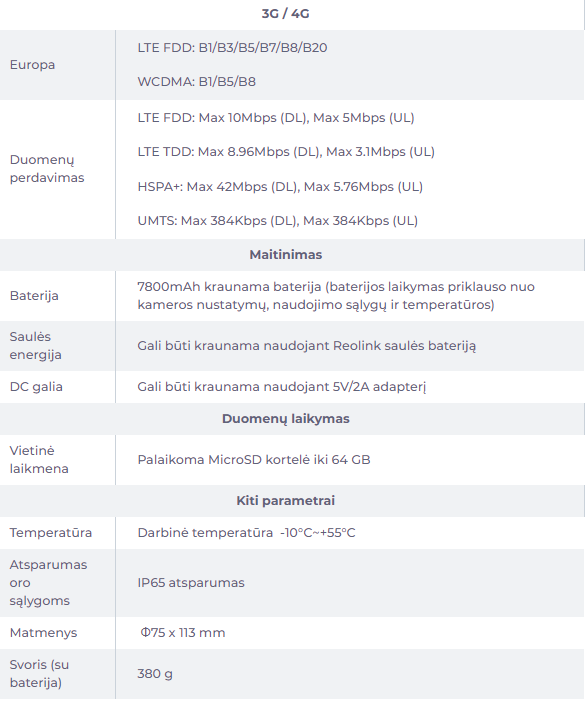Click the LTE FDD bands text
The width and height of the screenshot is (587, 703).
pyautogui.click(x=232, y=48)
